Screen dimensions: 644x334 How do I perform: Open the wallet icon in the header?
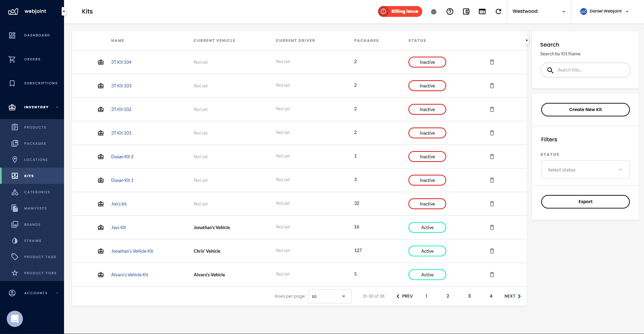pos(466,11)
